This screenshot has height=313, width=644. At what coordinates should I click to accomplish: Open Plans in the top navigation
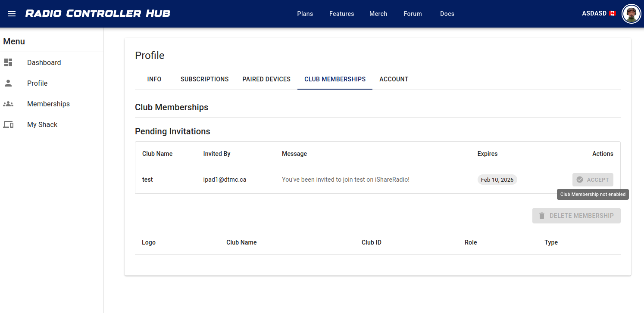305,14
